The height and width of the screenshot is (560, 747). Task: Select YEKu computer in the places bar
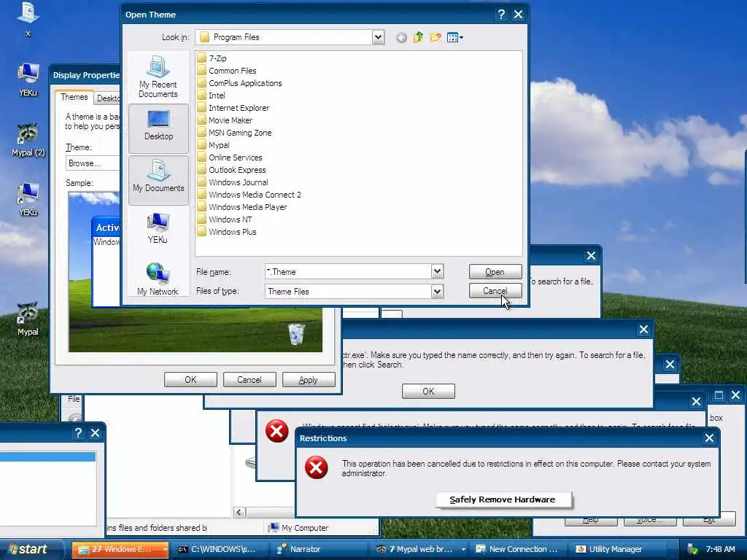pos(158,228)
